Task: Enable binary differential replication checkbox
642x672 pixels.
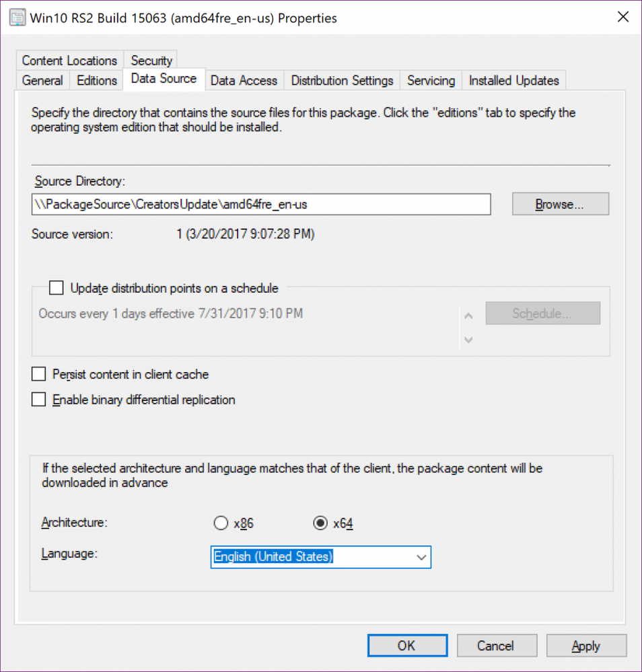Action: (x=38, y=400)
